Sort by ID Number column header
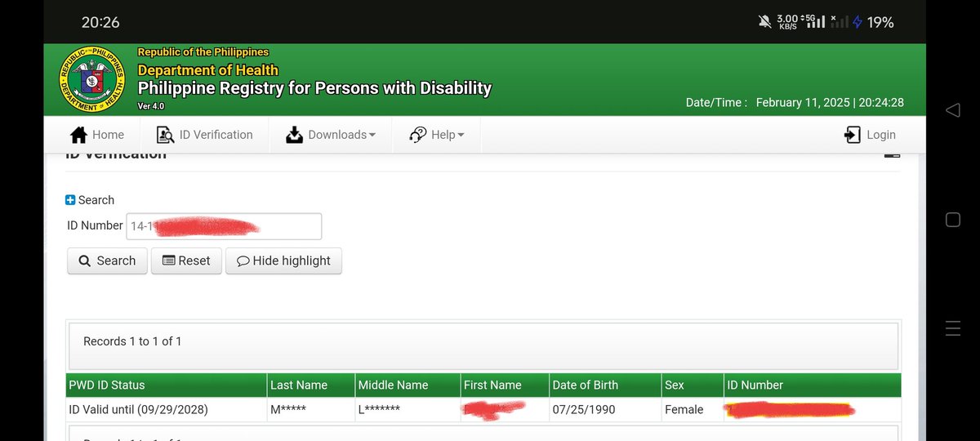This screenshot has height=441, width=980. pyautogui.click(x=813, y=385)
